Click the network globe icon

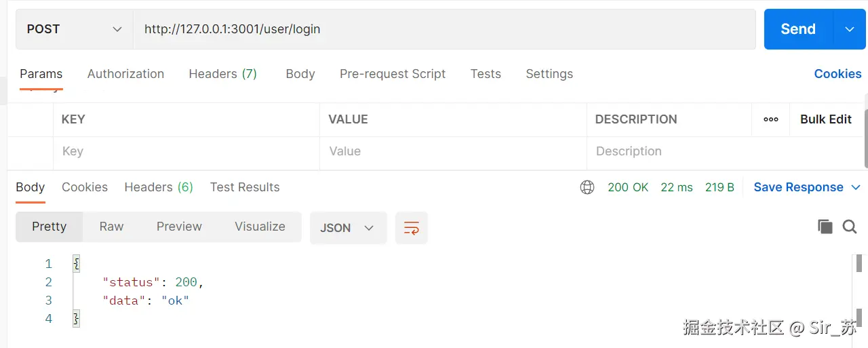point(587,187)
